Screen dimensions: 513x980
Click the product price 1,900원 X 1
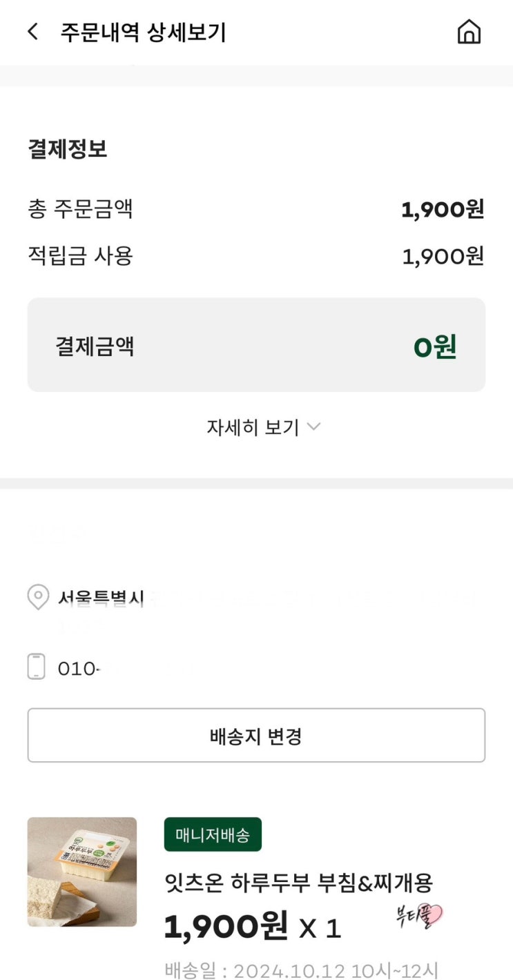(x=252, y=928)
